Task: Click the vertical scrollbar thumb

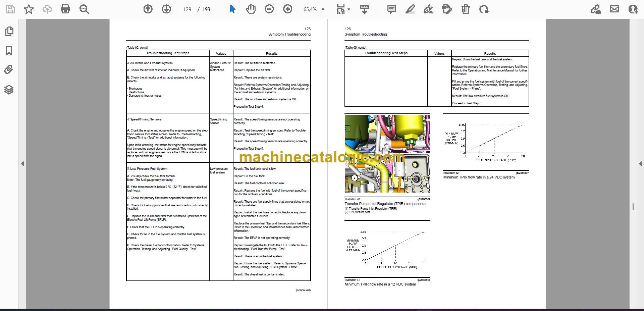Action: 633,207
